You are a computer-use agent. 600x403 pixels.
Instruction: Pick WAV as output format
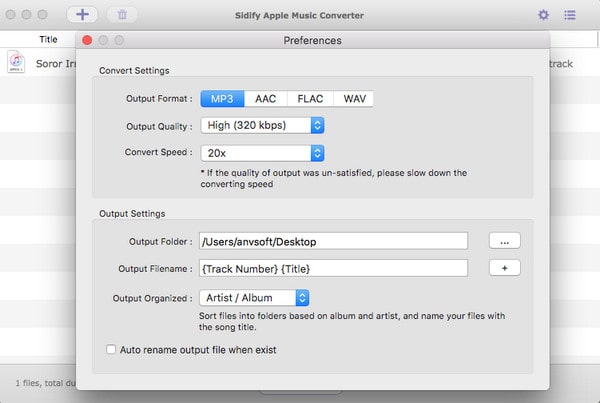point(354,99)
